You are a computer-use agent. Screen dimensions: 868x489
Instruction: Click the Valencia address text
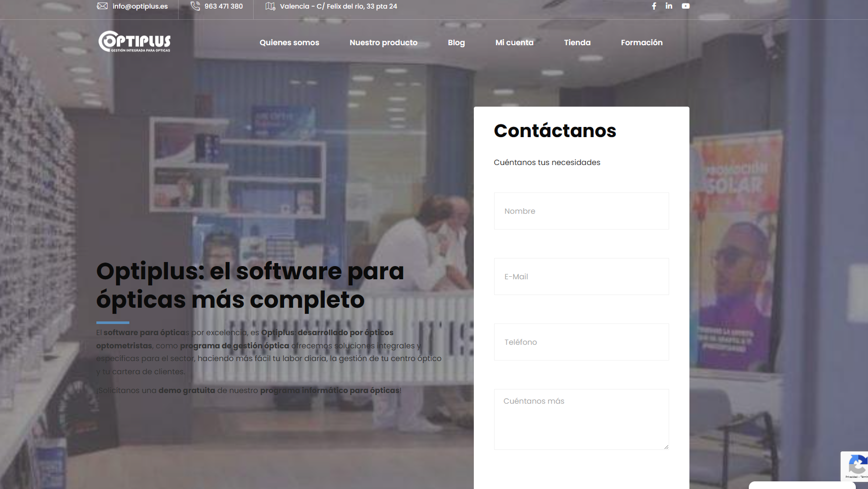(x=338, y=7)
